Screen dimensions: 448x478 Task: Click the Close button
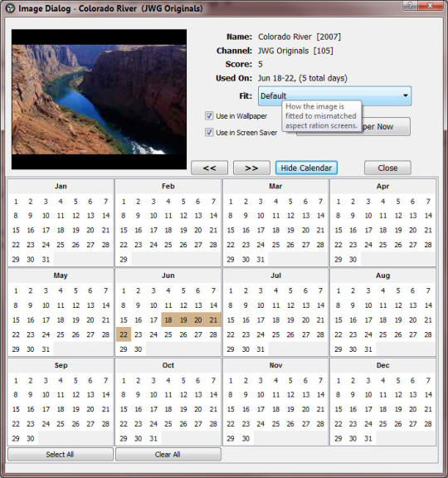387,168
